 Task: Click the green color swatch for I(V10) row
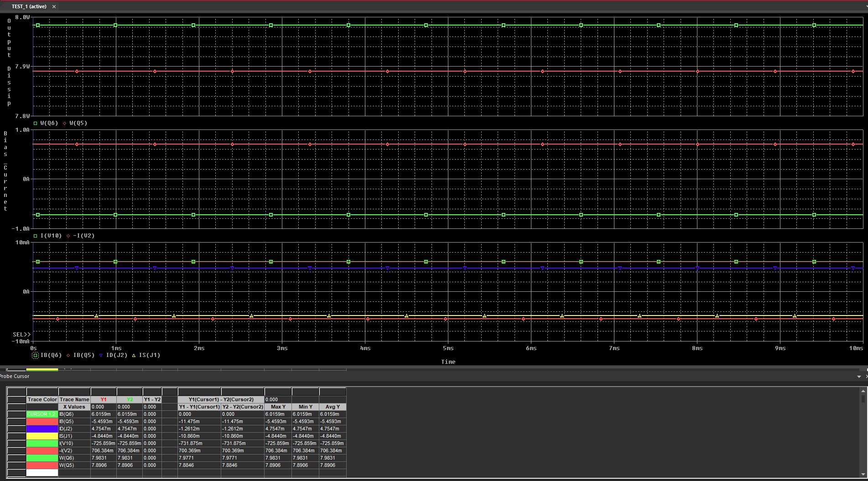click(x=42, y=443)
